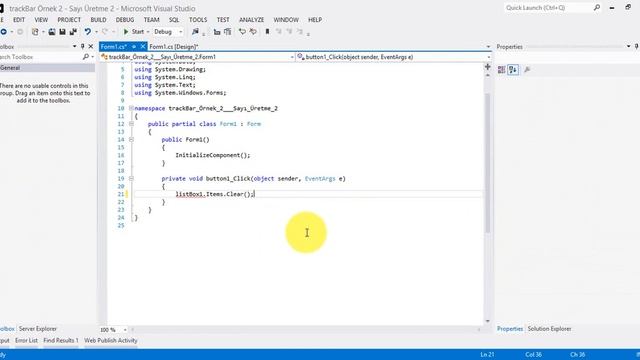Open the SQL menu
The height and width of the screenshot is (360, 640).
(174, 20)
